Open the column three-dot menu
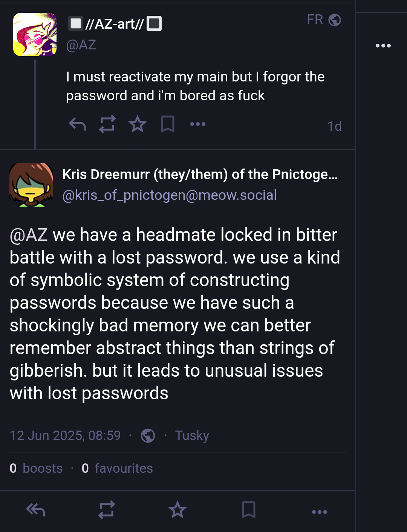407x532 pixels. click(383, 46)
